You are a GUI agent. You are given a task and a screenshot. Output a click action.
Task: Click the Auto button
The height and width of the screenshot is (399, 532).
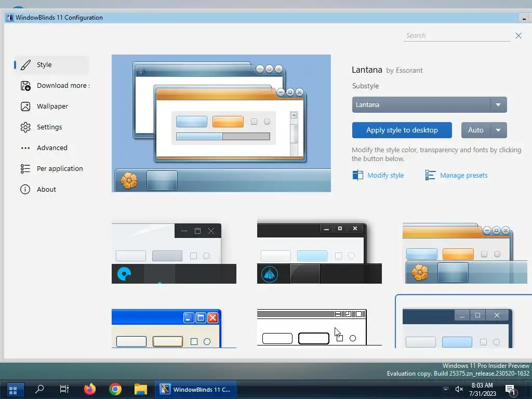[x=476, y=130]
